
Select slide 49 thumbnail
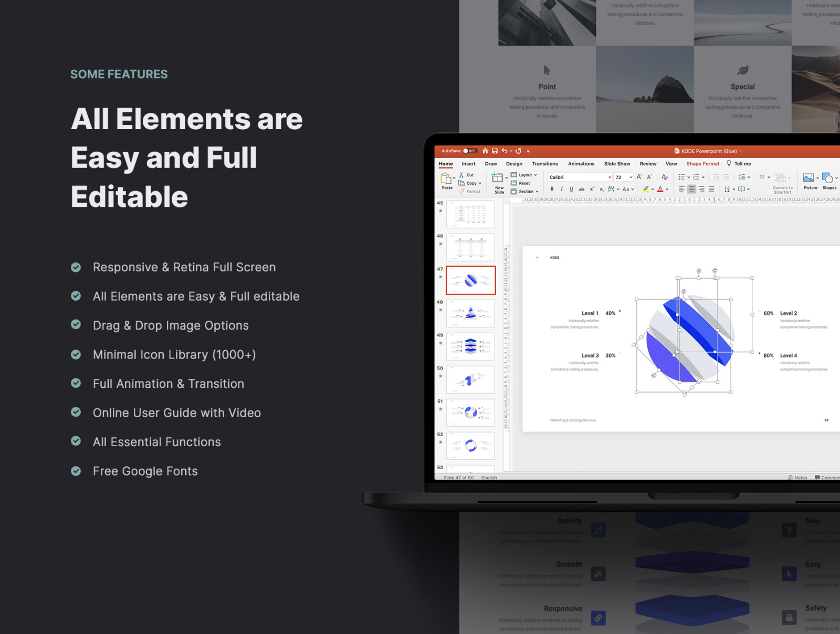(x=470, y=346)
